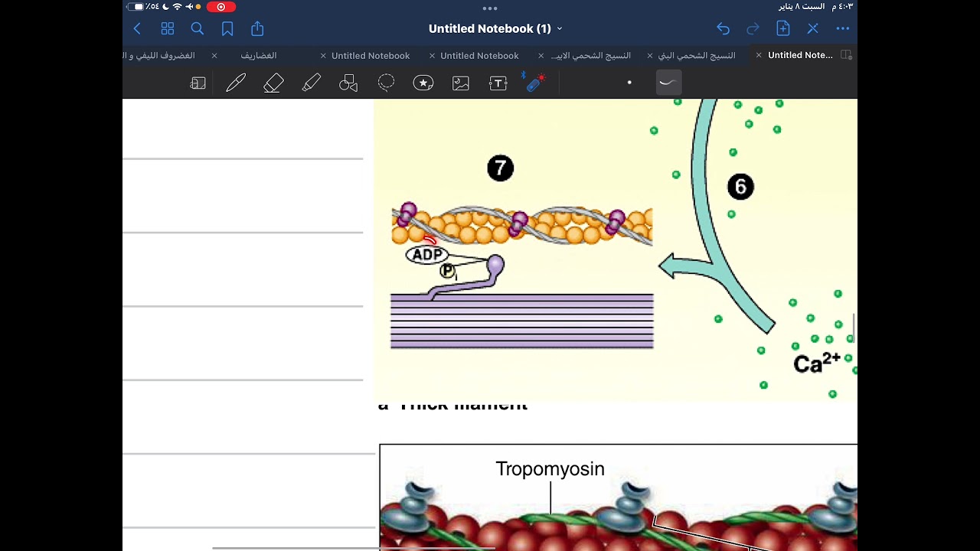The height and width of the screenshot is (551, 980).
Task: Open the share and export menu
Action: coord(257,28)
